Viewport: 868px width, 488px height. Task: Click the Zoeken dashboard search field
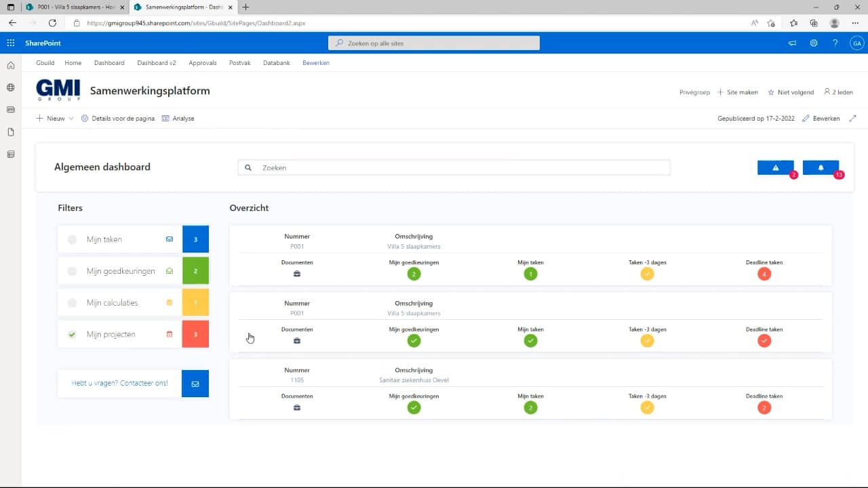(454, 167)
